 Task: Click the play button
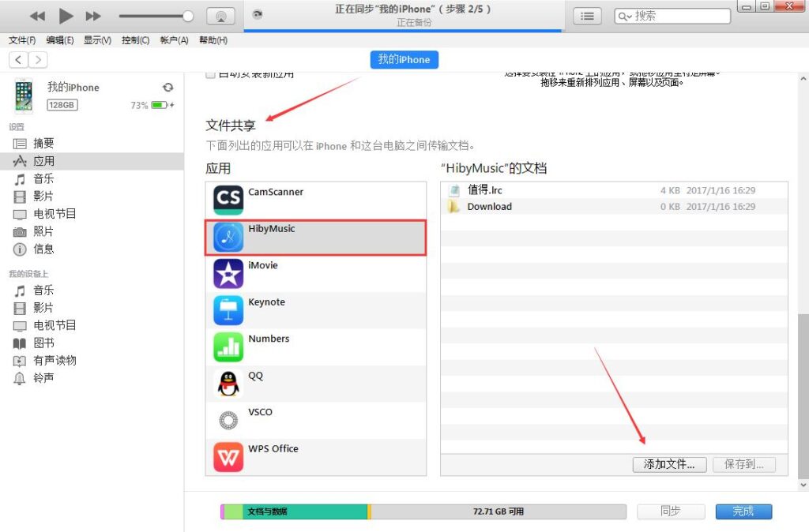tap(66, 16)
